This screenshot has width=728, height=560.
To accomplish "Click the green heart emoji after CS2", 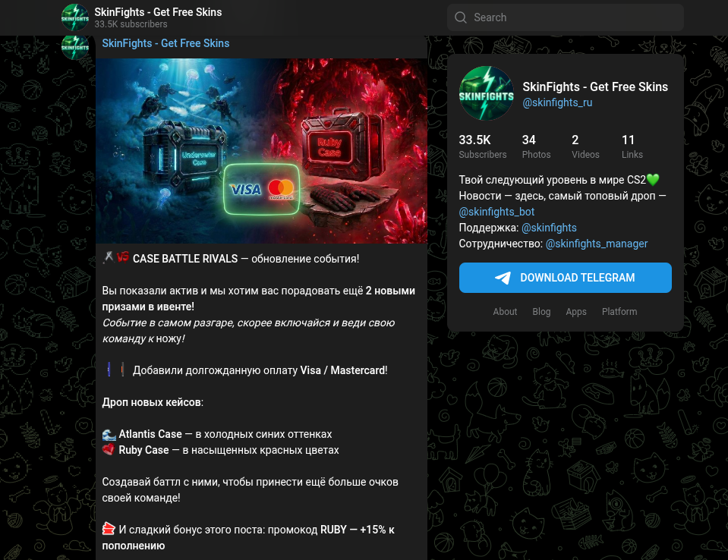I will click(x=653, y=180).
